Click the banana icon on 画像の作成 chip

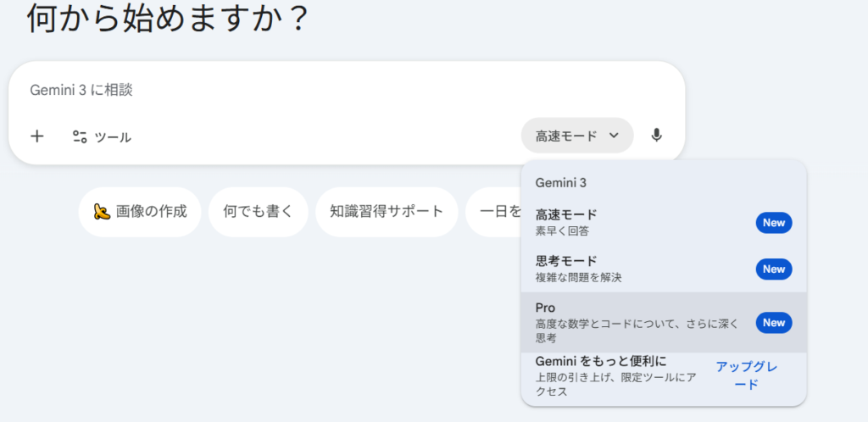pos(103,212)
